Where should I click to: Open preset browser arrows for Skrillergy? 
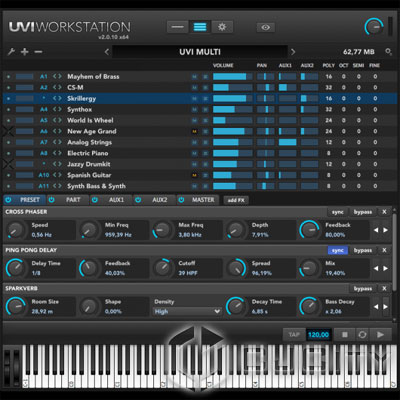(x=57, y=98)
